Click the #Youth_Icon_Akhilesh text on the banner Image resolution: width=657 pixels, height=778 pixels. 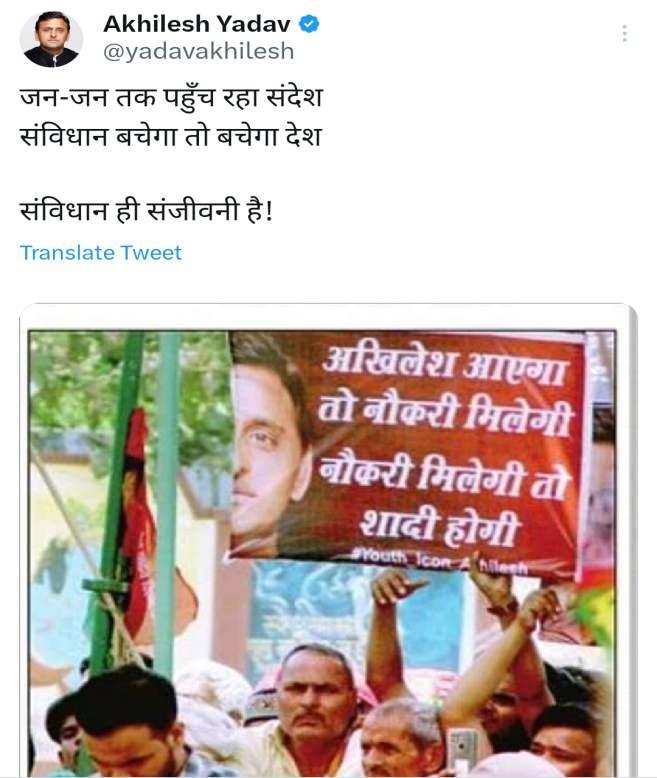point(439,560)
